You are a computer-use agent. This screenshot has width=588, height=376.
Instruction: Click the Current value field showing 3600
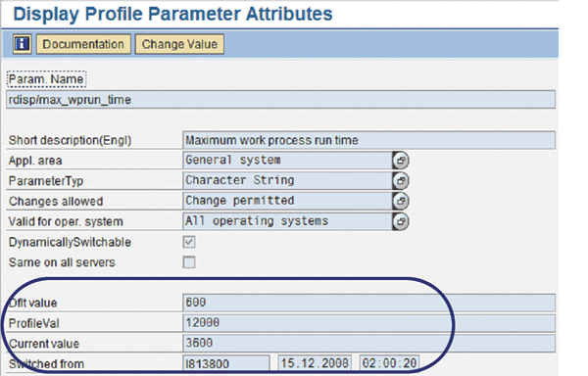pyautogui.click(x=368, y=343)
